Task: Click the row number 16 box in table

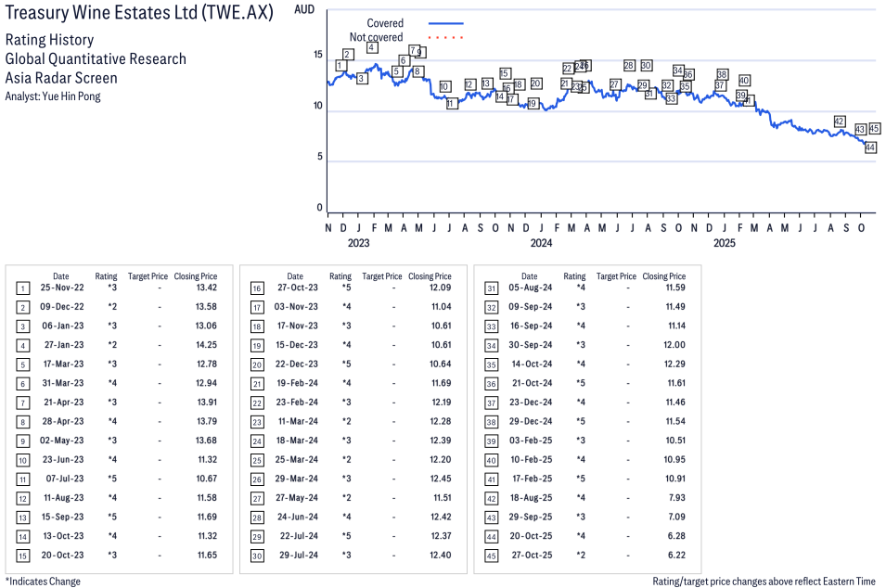Action: pos(257,288)
